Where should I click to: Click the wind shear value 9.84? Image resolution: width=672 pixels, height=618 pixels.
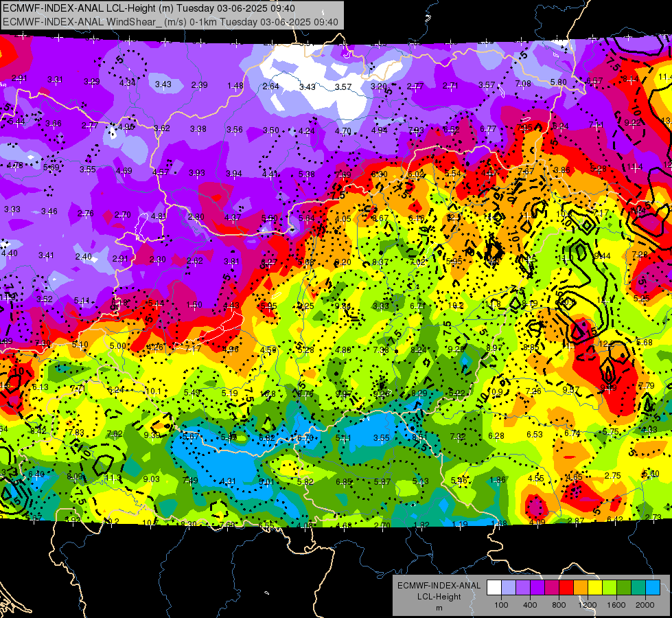point(343,306)
